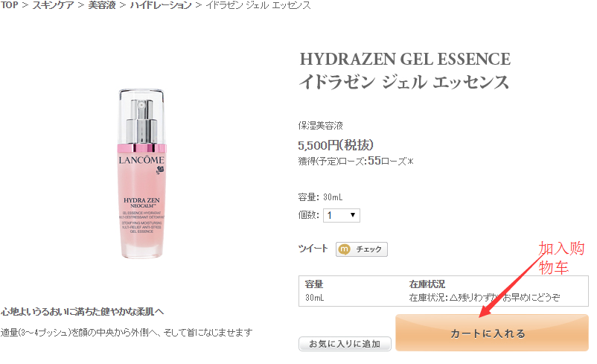
Task: Go to the 美容液 breadcrumb category
Action: coord(102,5)
